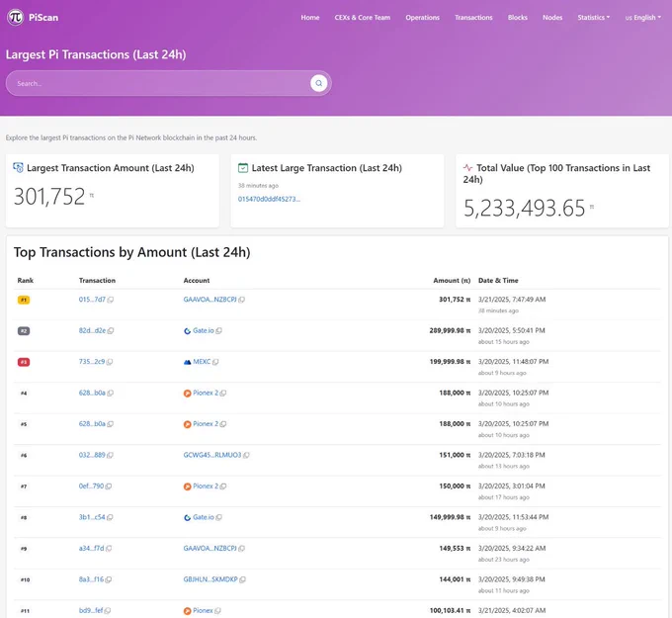Copy GAAVOA...NZBCPJ address in row #9
Viewport: 672px width, 618px height.
(242, 549)
